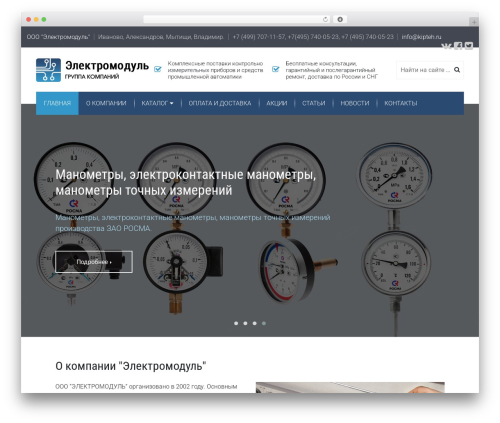The image size is (500, 423).
Task: Click the slide subtitle mentioning ЗАО РОСМА
Action: click(193, 223)
